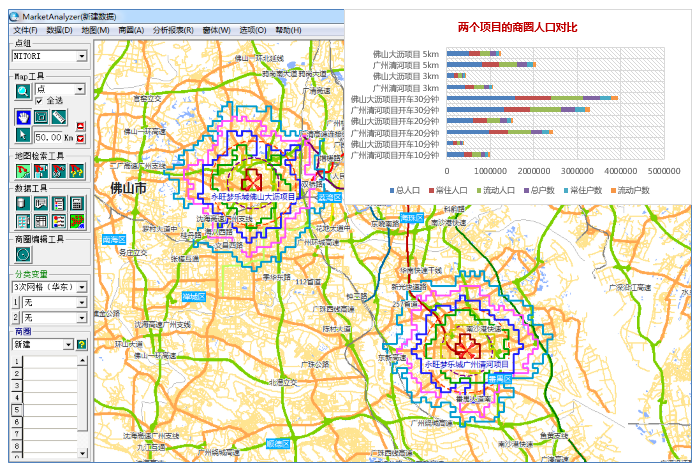Open the 分析报表(R) menu

pyautogui.click(x=173, y=30)
